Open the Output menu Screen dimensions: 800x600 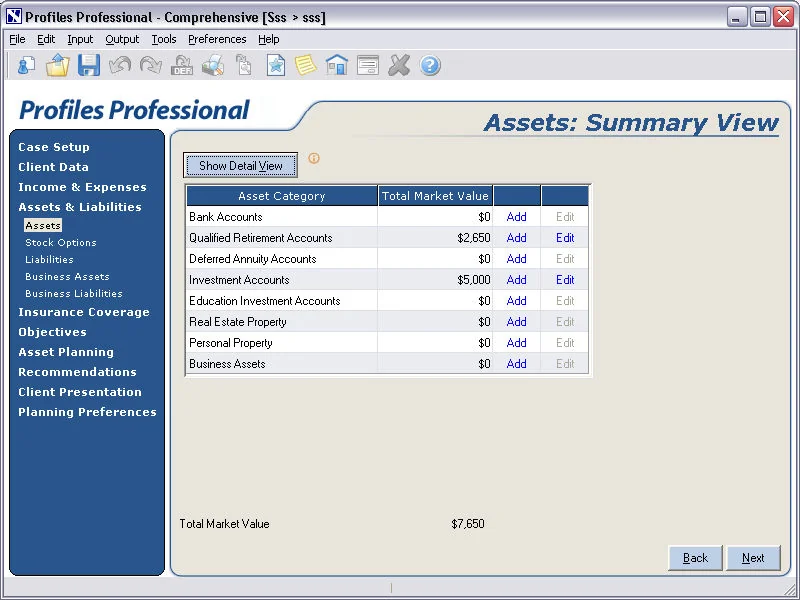[x=122, y=39]
